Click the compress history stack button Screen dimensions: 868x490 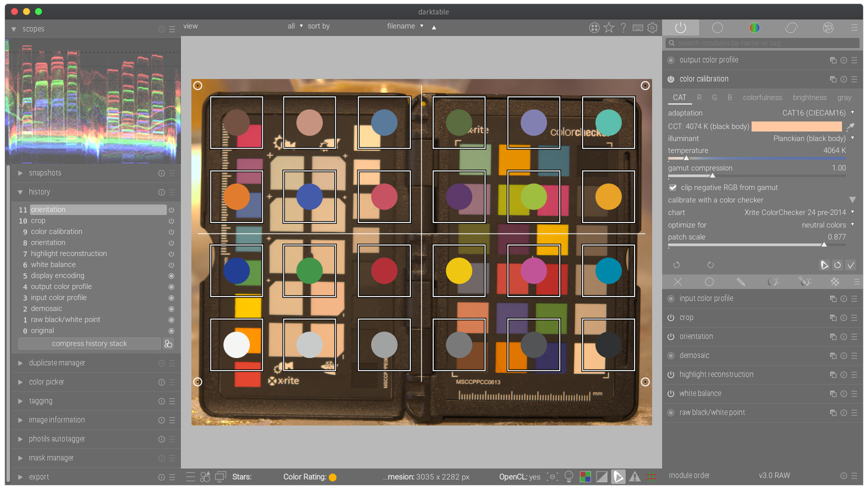point(89,343)
